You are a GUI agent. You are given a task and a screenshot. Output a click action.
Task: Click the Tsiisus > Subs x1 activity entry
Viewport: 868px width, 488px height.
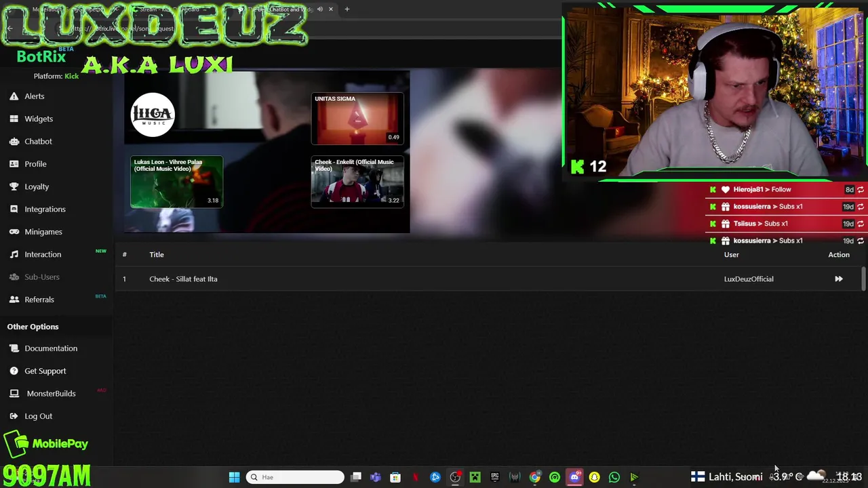[x=760, y=224]
